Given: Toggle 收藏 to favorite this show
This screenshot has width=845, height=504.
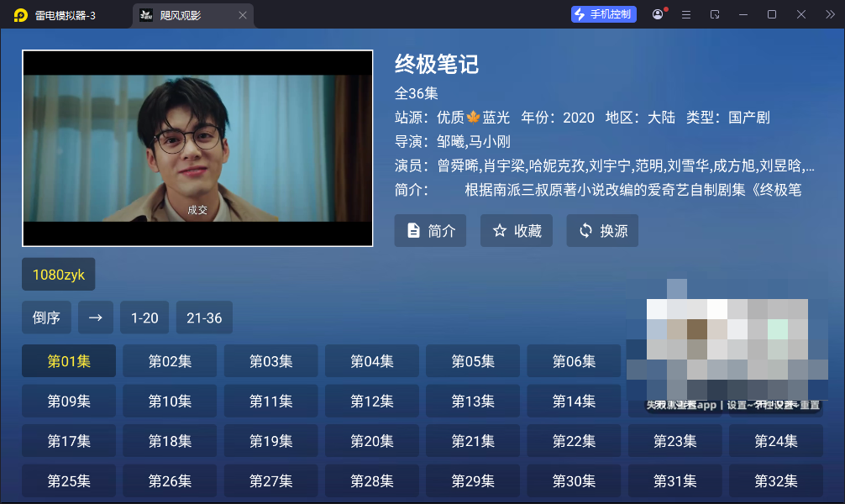Looking at the screenshot, I should tap(516, 230).
